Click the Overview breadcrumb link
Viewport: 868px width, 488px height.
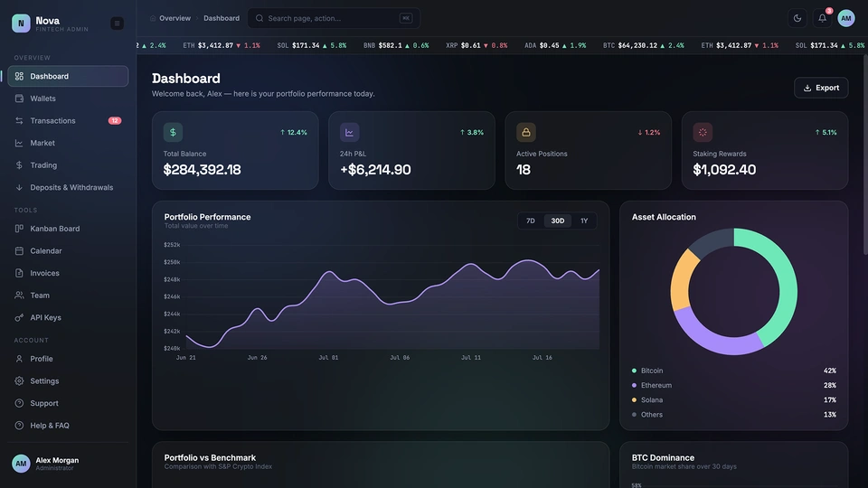point(175,18)
